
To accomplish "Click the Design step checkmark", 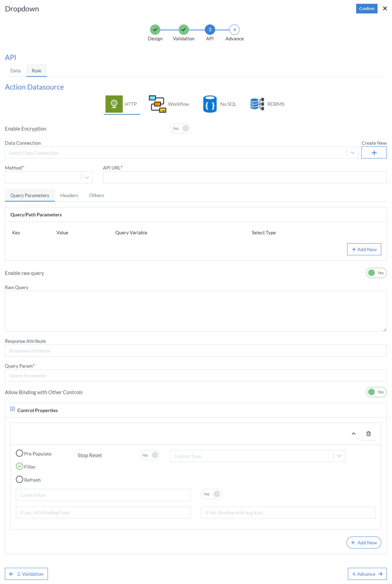I will [155, 30].
